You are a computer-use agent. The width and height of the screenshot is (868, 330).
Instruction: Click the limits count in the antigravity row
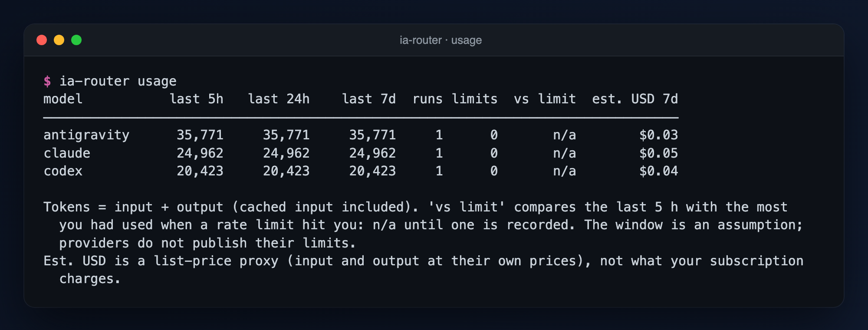coord(494,135)
